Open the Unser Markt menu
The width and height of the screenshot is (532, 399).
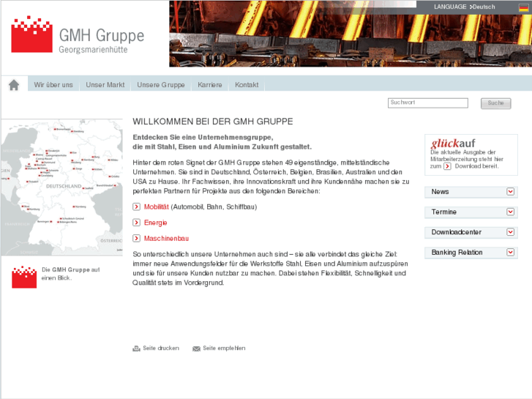click(x=105, y=85)
